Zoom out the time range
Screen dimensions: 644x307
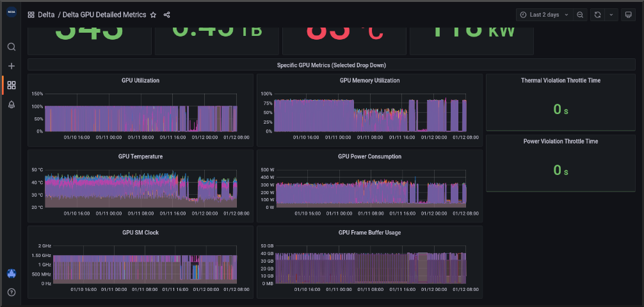coord(579,15)
